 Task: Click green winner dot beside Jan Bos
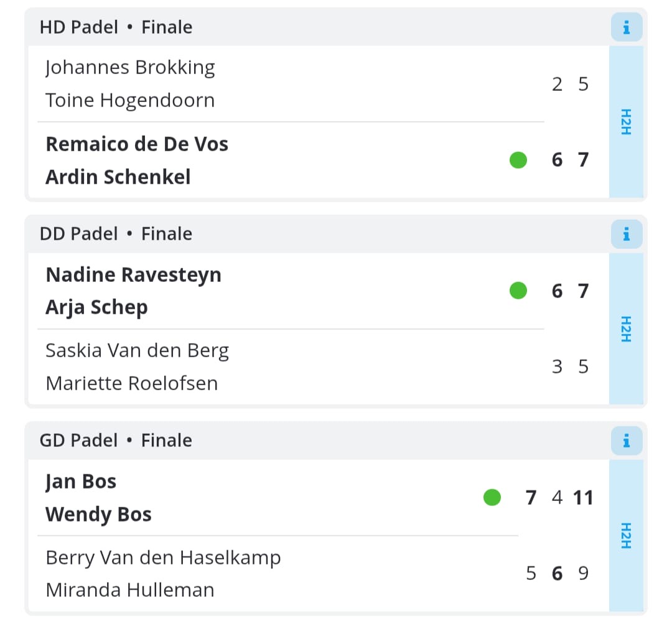492,497
